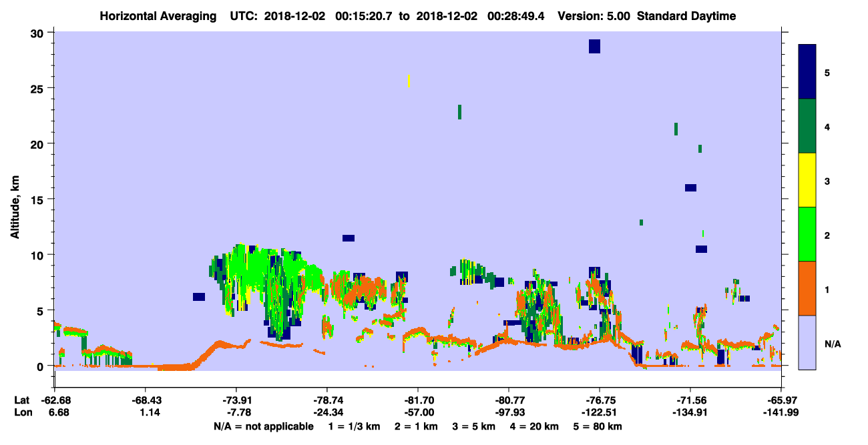Image resolution: width=868 pixels, height=445 pixels.
Task: Click longitude value -57.00
Action: point(418,412)
